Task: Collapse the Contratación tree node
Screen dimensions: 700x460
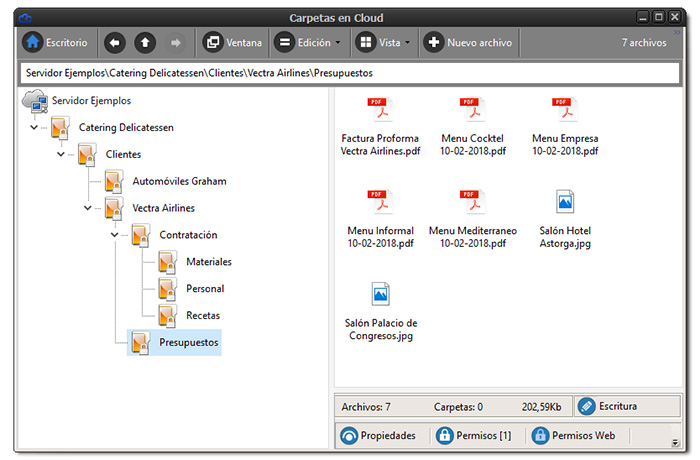Action: pos(114,235)
